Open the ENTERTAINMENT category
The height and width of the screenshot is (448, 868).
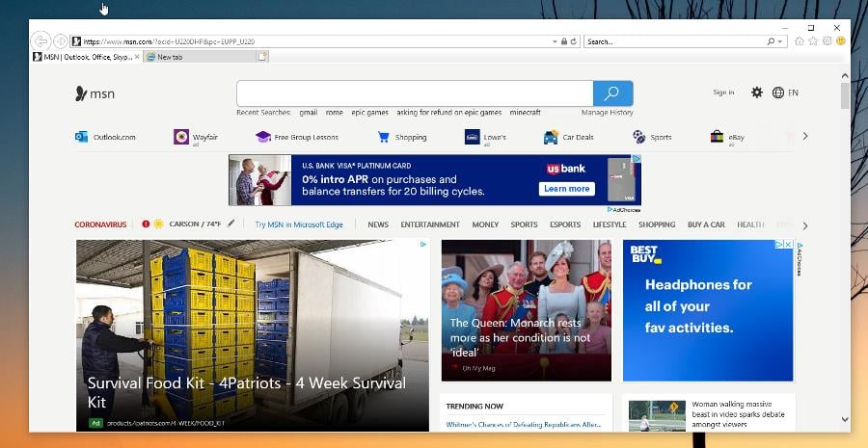430,224
